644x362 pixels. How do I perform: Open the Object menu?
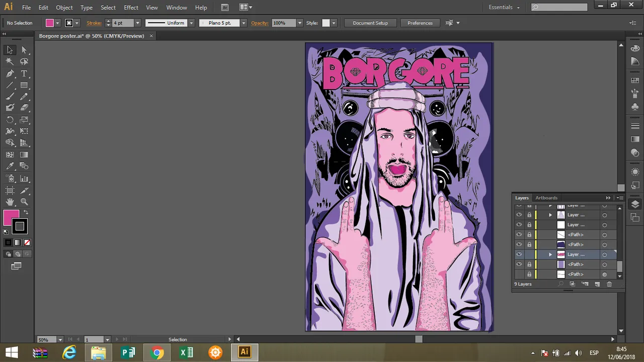[x=64, y=8]
